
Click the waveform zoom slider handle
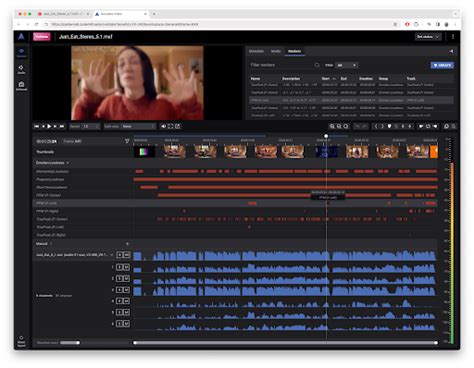tap(78, 343)
